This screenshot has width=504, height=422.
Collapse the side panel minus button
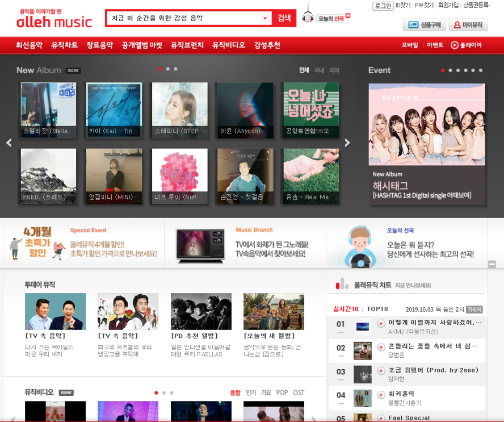(492, 265)
